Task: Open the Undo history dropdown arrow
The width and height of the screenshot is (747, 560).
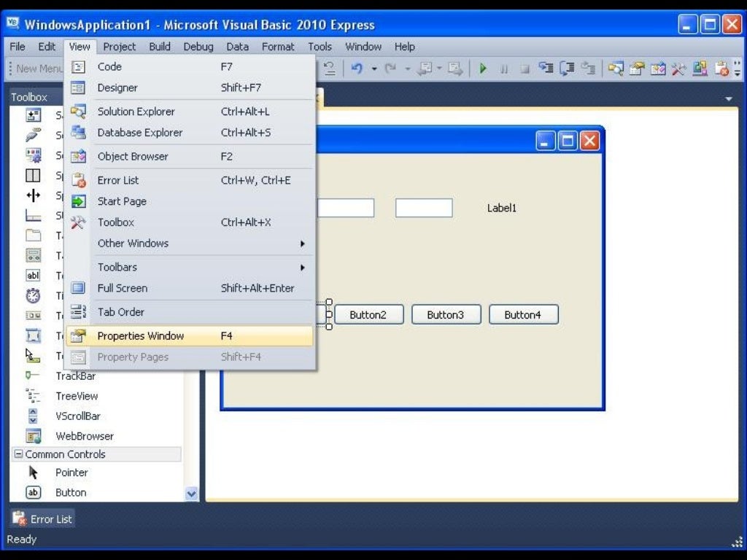Action: tap(374, 69)
